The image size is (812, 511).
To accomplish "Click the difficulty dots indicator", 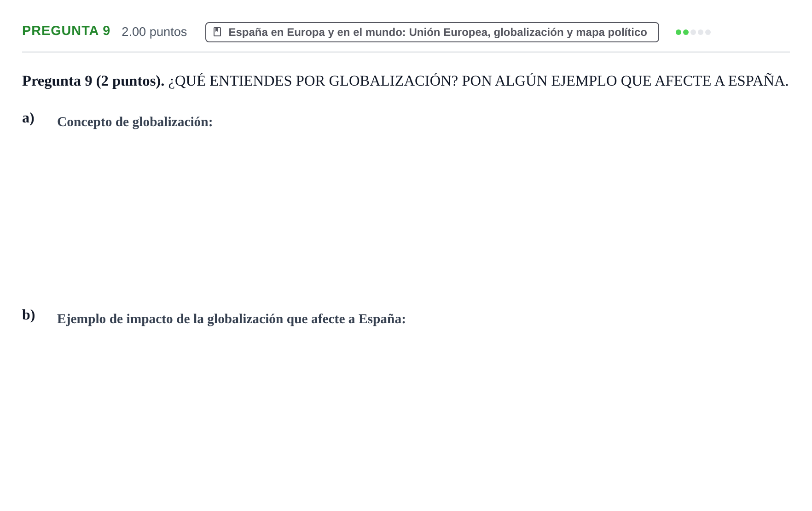I will pos(693,32).
